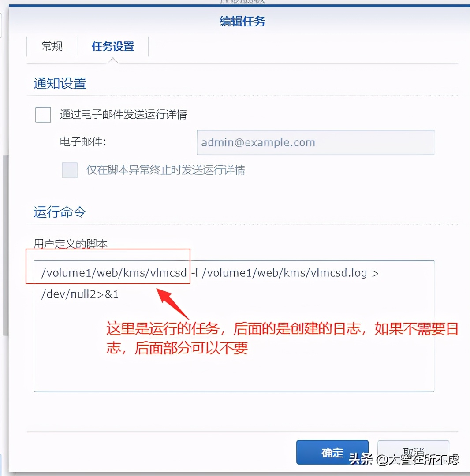Enable 通过电子邮件发送运行详情 checkbox
470x476 pixels.
tap(43, 115)
